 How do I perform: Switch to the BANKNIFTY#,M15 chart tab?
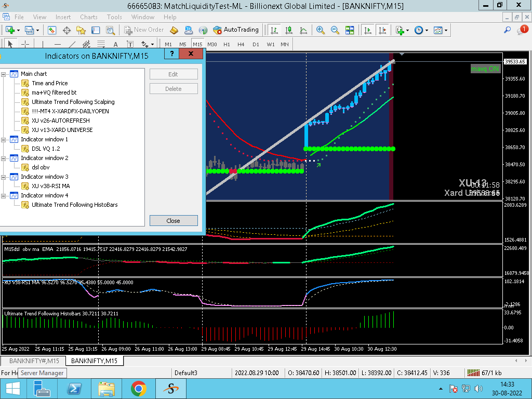[34, 361]
